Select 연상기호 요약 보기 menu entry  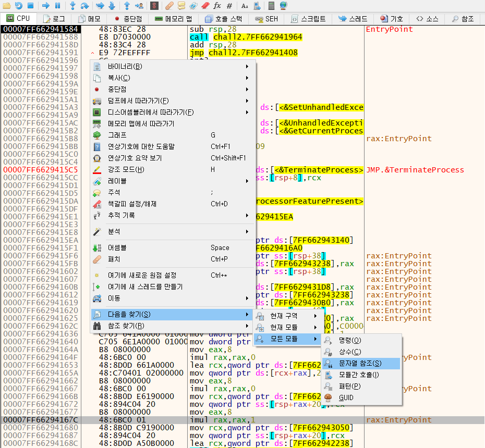click(x=173, y=158)
